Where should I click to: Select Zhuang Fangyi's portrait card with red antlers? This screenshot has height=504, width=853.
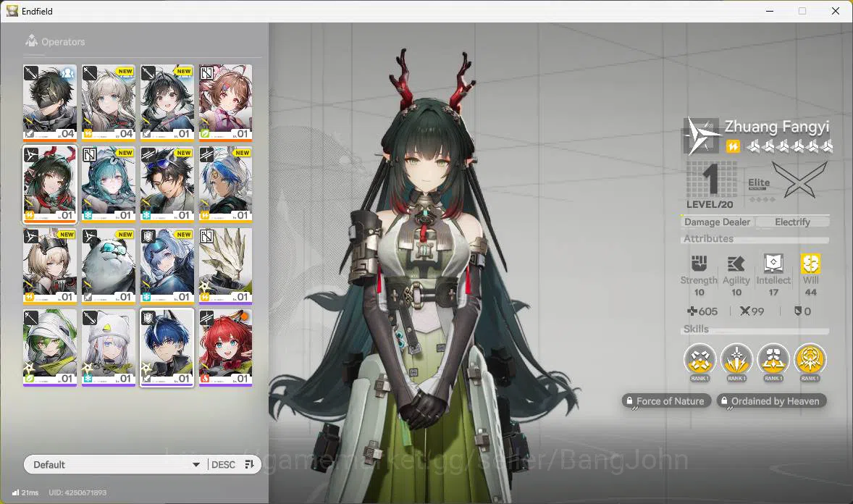[50, 183]
